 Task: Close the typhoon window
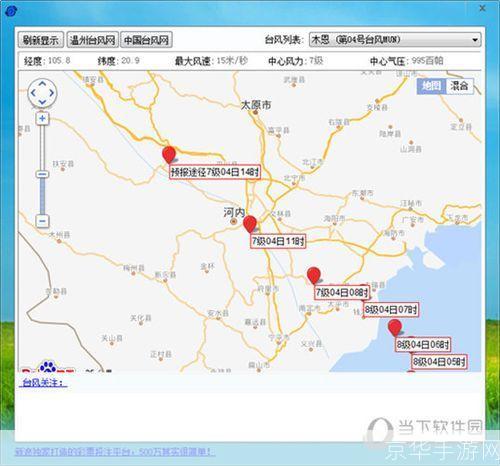(482, 8)
